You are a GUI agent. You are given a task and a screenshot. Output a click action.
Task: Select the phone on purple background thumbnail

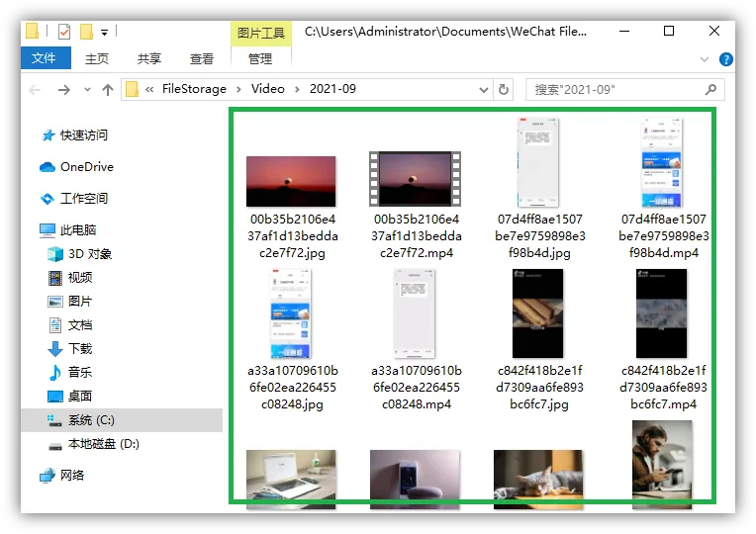click(415, 479)
